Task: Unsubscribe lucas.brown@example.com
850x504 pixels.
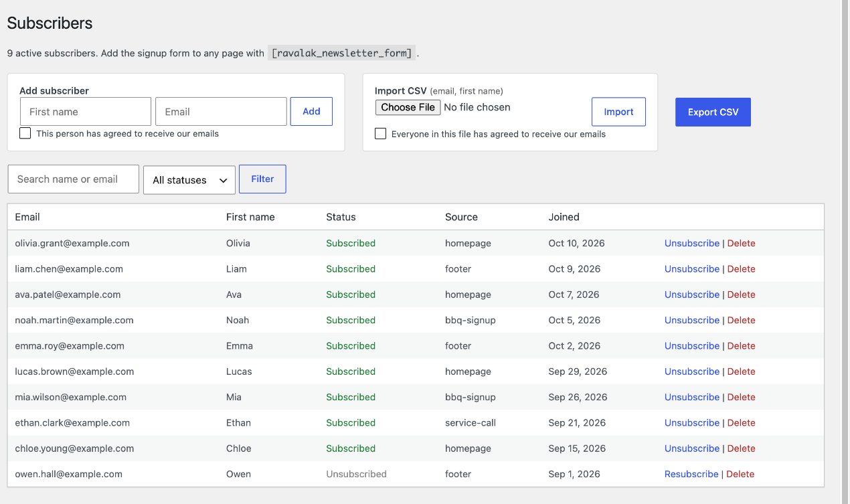Action: [692, 371]
